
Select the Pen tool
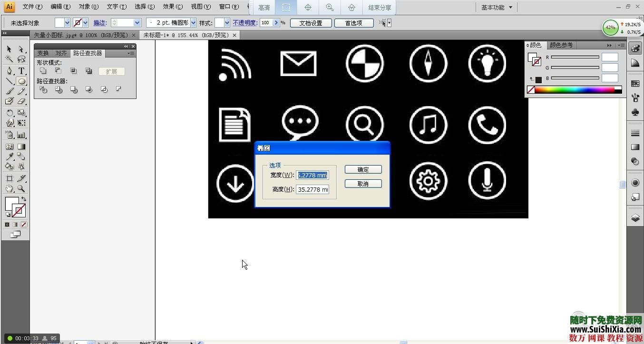(9, 71)
